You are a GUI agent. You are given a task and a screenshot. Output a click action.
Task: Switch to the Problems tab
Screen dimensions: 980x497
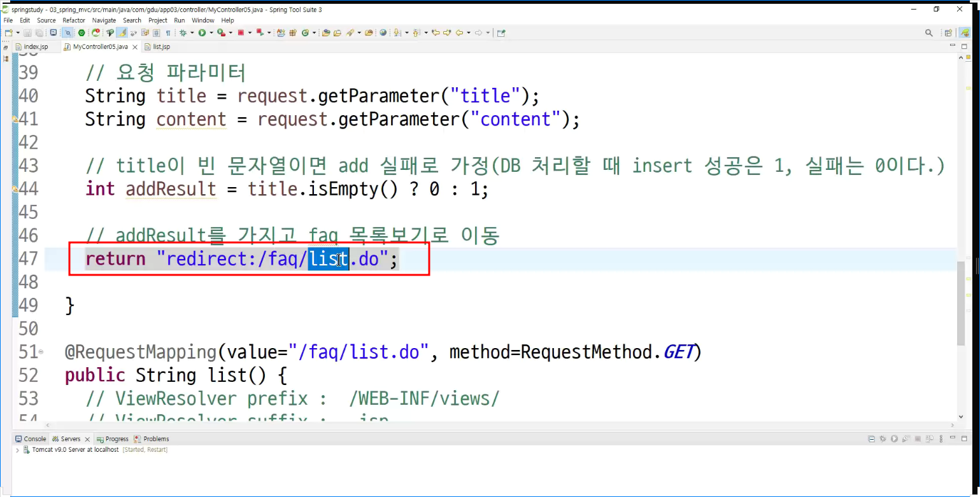tap(152, 439)
